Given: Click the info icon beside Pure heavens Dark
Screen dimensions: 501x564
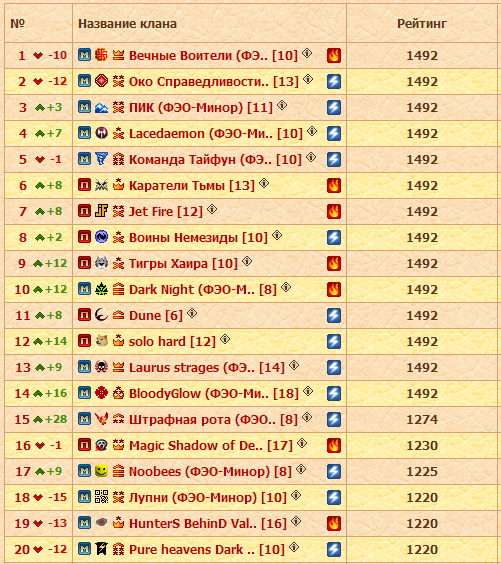Looking at the screenshot, I should [x=294, y=547].
